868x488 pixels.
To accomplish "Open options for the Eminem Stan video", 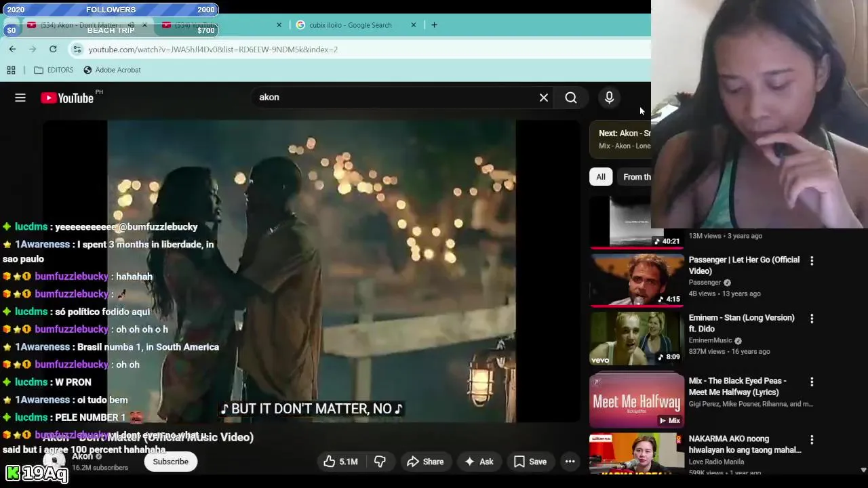I will click(x=812, y=318).
